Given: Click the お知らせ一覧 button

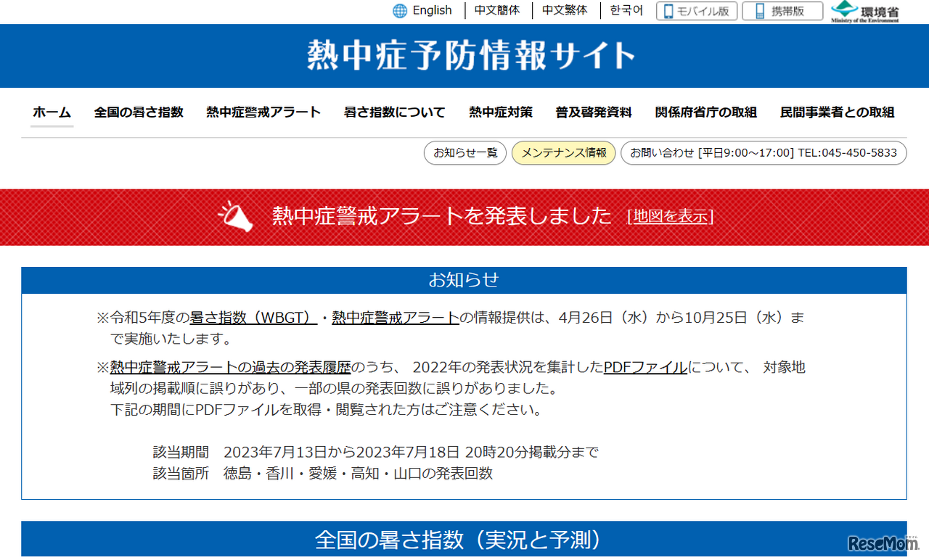Looking at the screenshot, I should coord(464,152).
